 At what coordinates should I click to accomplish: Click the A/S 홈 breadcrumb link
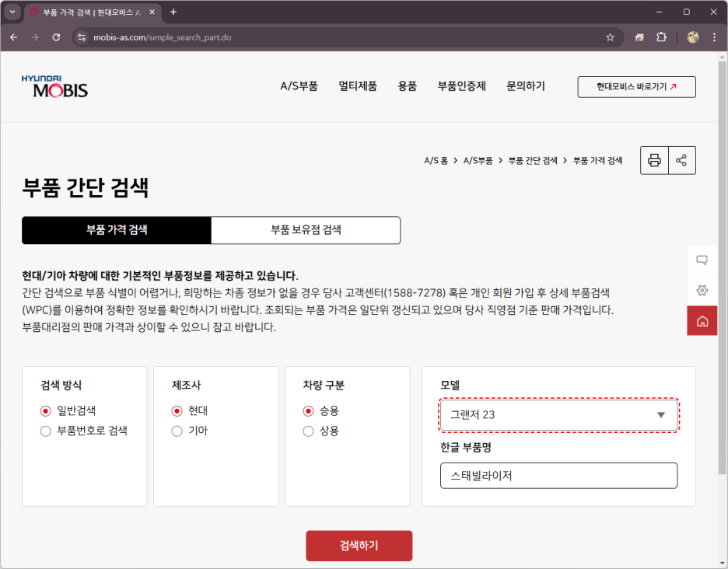coord(436,161)
